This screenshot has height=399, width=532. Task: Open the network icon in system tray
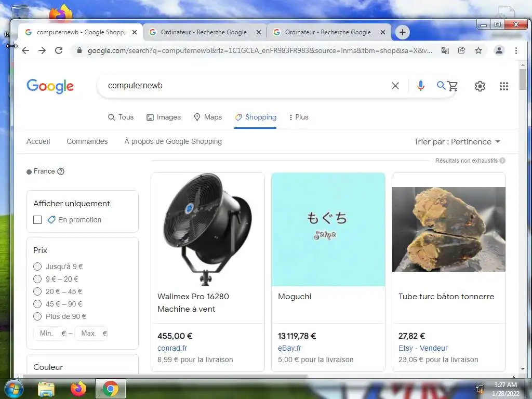click(x=480, y=389)
